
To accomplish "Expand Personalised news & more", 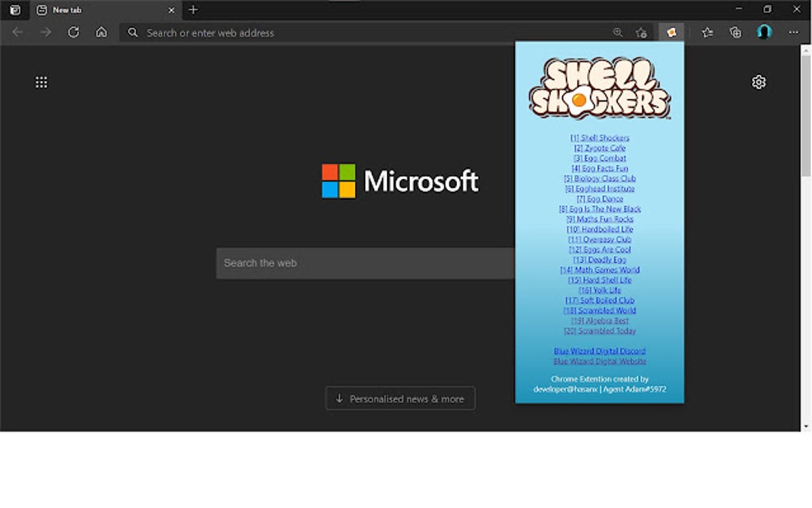I will 400,398.
